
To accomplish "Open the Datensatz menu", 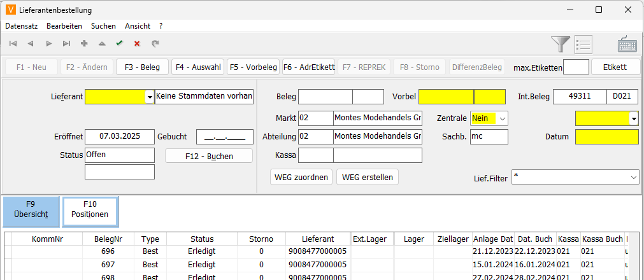I will (x=21, y=26).
